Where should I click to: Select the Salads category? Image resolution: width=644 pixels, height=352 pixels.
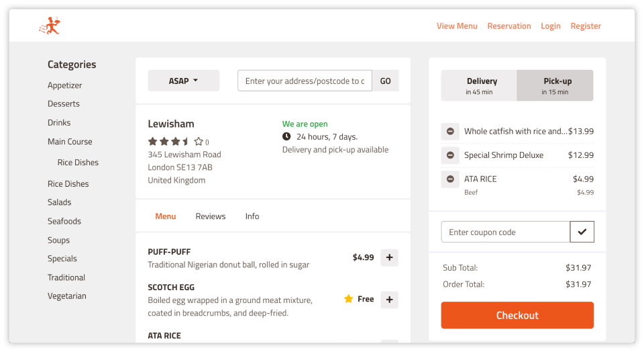[60, 202]
